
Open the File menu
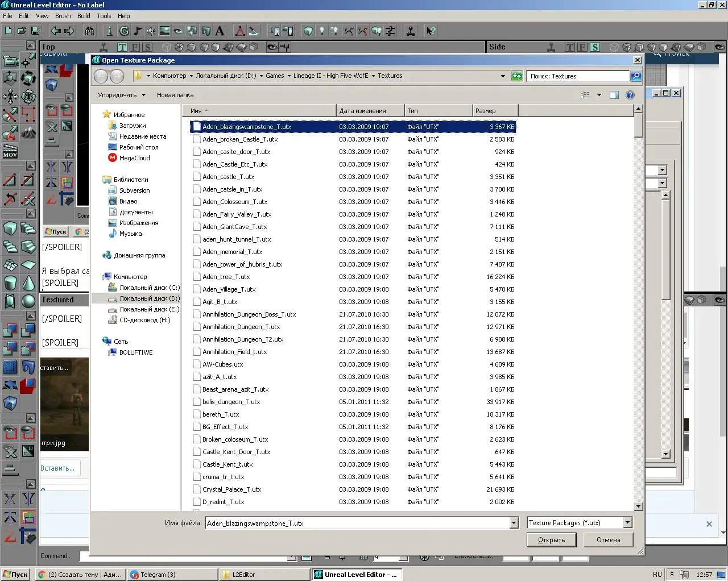(x=7, y=16)
